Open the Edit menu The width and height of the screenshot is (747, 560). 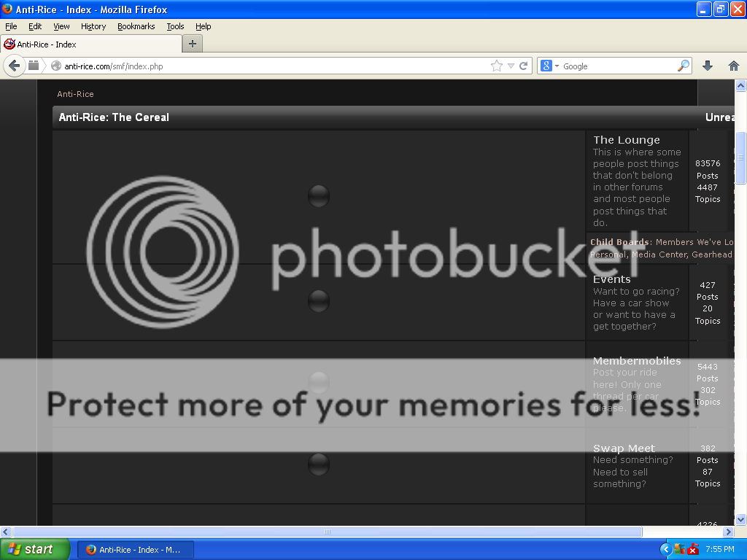tap(35, 26)
